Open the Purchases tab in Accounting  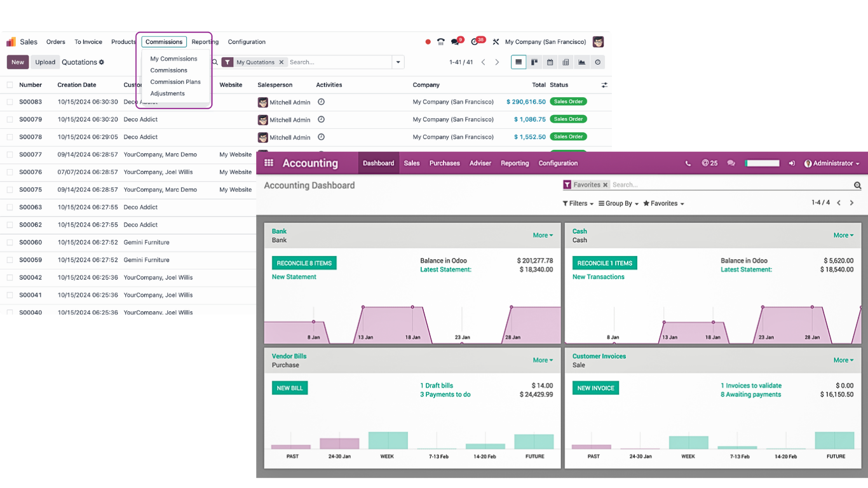pos(444,163)
